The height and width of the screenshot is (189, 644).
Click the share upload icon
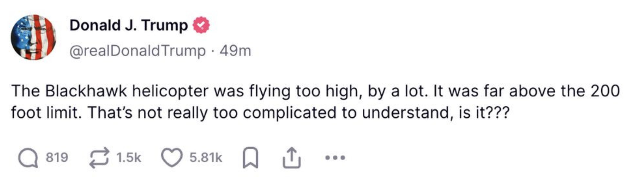click(x=291, y=158)
